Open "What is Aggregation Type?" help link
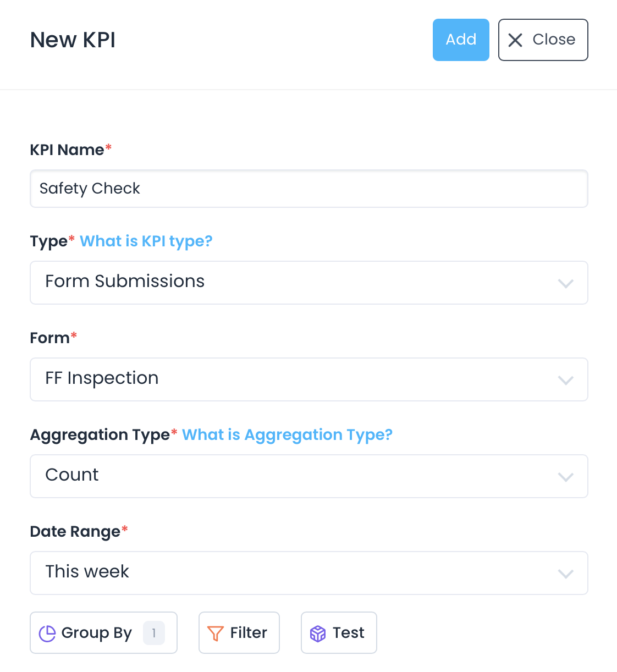Viewport: 617px width, 672px height. (x=287, y=435)
